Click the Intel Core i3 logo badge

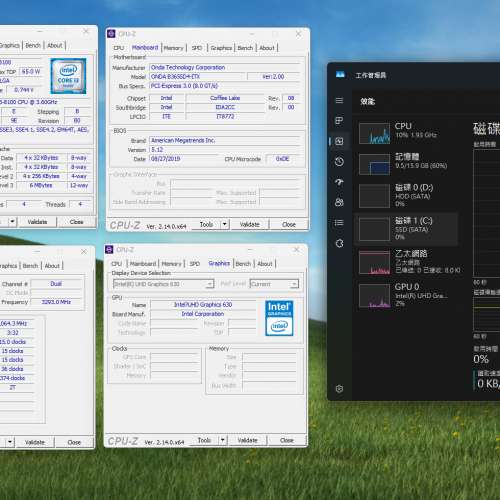coord(68,76)
